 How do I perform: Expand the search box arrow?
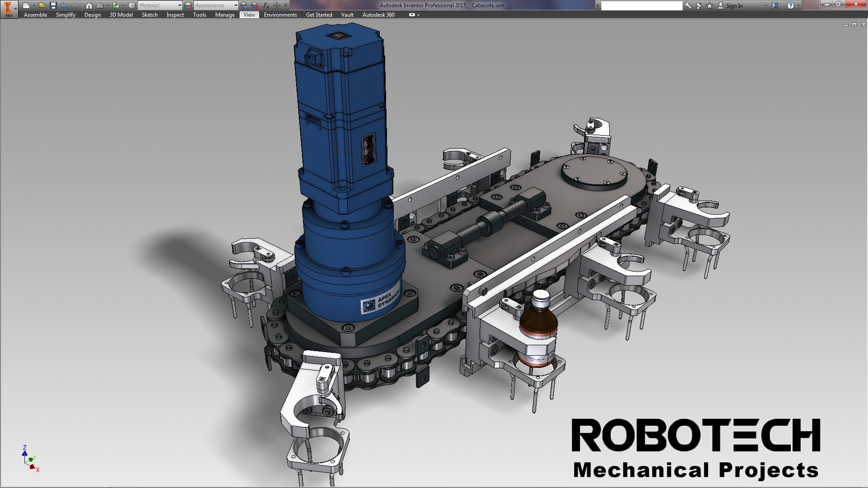point(598,5)
